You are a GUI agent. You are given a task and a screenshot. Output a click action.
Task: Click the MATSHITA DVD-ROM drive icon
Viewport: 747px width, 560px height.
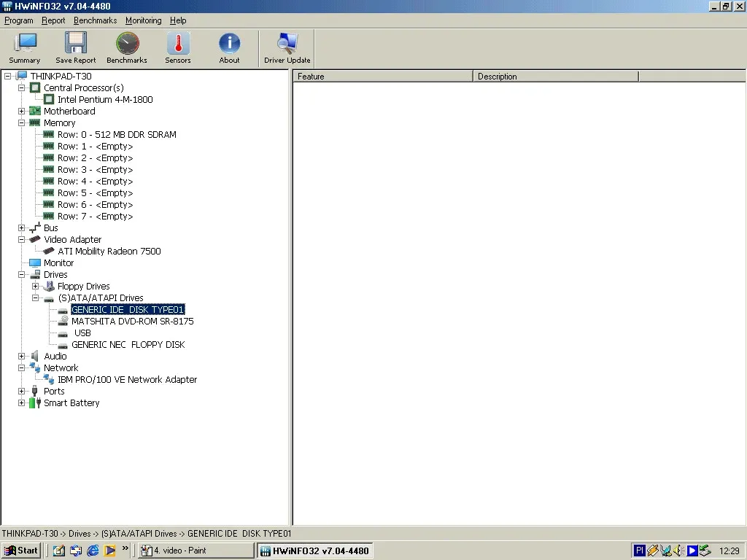pyautogui.click(x=63, y=321)
